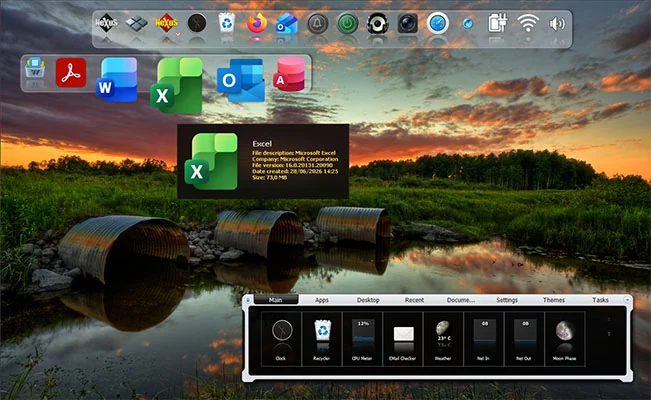
Task: Click the CPU Meter module showing 12%
Action: [x=362, y=339]
